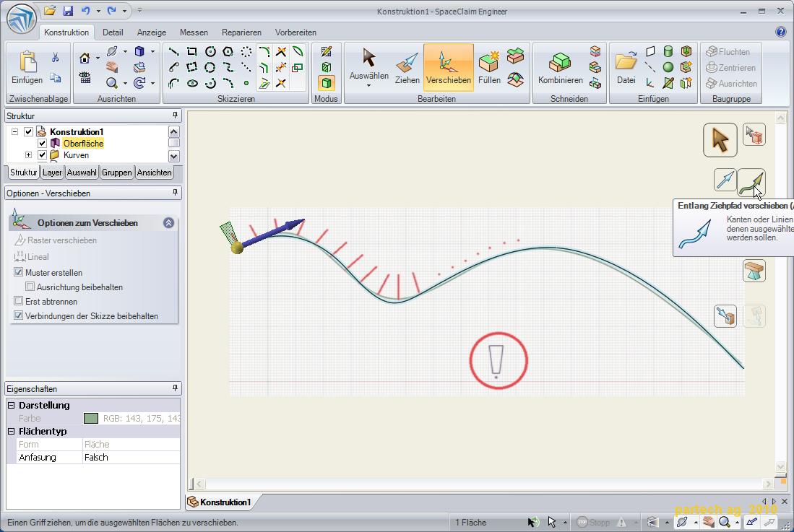Image resolution: width=794 pixels, height=532 pixels.
Task: Open the undo history dropdown arrow
Action: (98, 11)
